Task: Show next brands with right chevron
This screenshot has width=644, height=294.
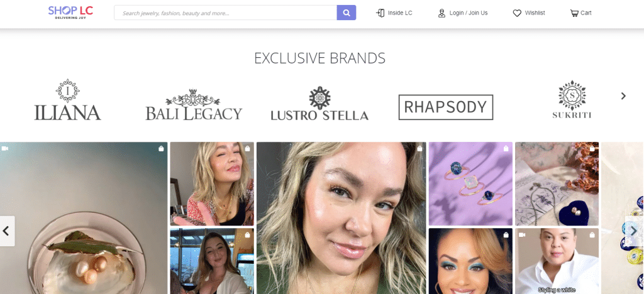Action: [623, 96]
